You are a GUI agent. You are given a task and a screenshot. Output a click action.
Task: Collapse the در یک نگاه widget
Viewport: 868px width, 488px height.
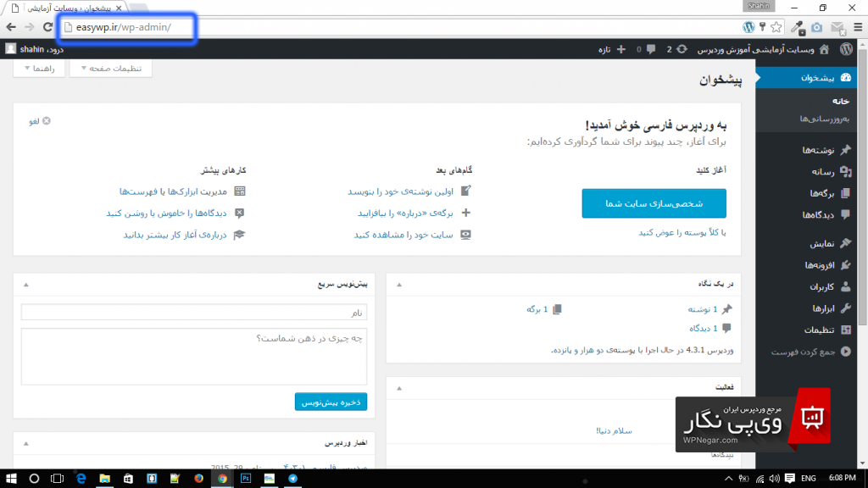[x=398, y=285]
